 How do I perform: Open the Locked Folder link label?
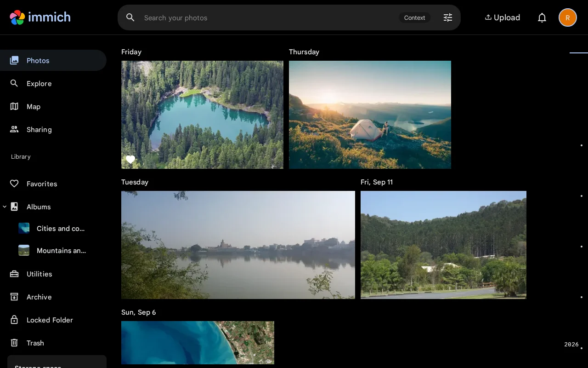(x=50, y=320)
